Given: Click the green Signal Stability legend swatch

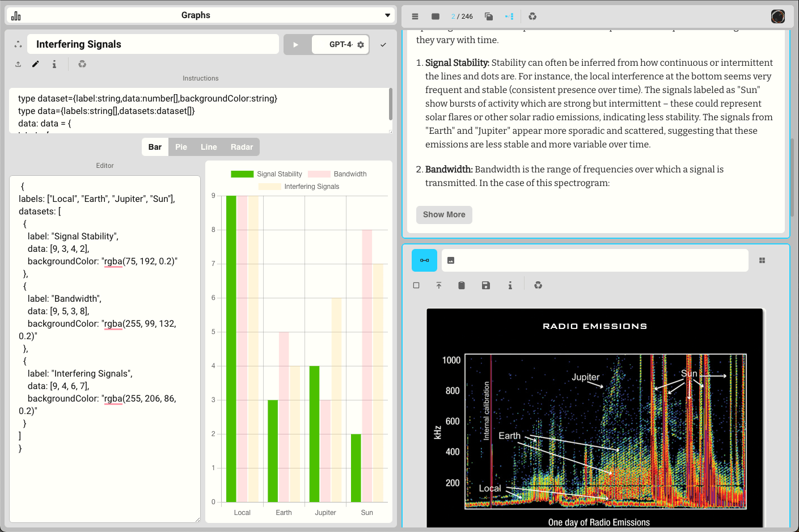Looking at the screenshot, I should 242,174.
